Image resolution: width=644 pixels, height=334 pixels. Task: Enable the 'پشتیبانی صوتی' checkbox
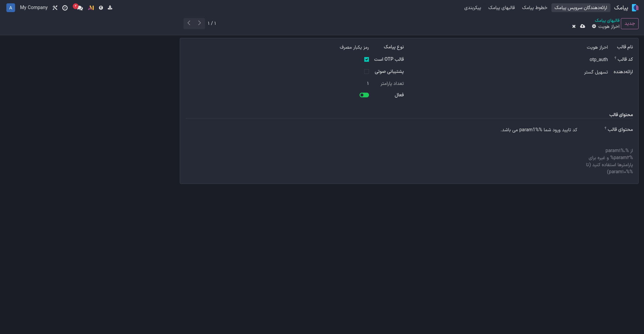[x=367, y=71]
